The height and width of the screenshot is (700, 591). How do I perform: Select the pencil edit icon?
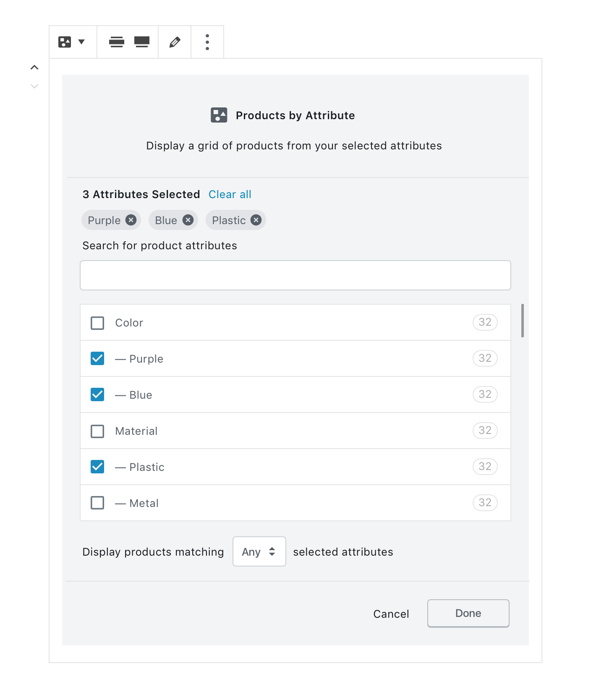point(175,42)
